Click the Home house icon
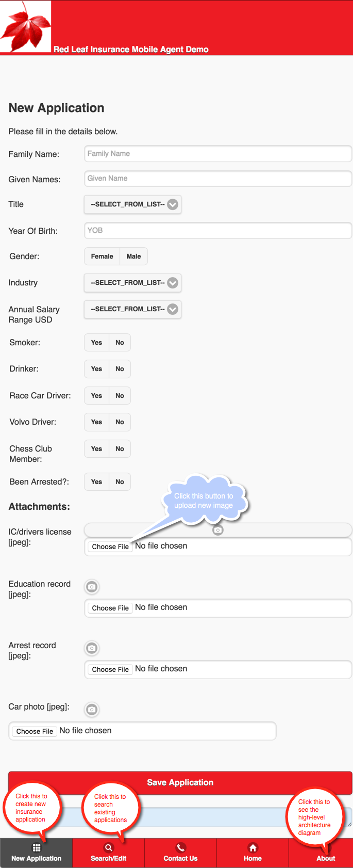Screen dimensions: 353x868 [253, 847]
